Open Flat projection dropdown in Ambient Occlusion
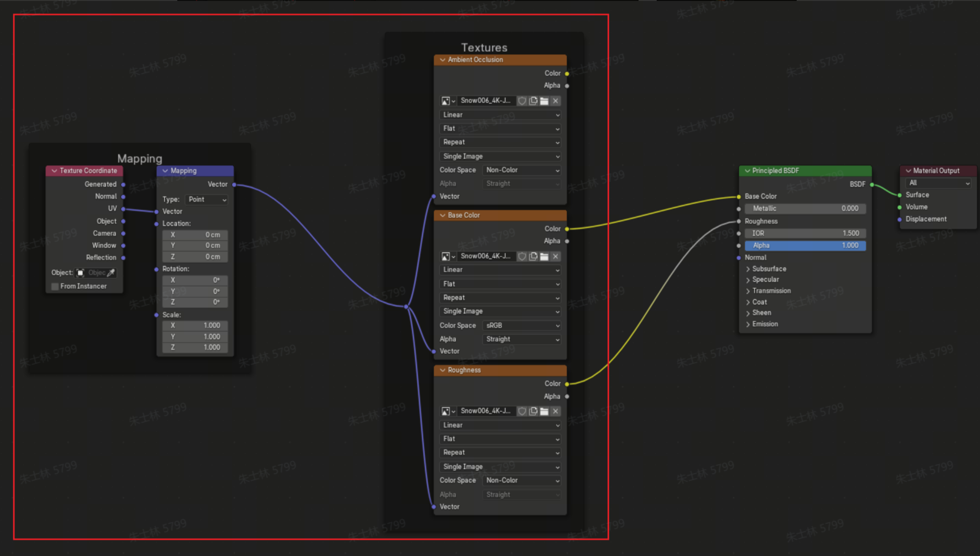980x556 pixels. point(500,129)
